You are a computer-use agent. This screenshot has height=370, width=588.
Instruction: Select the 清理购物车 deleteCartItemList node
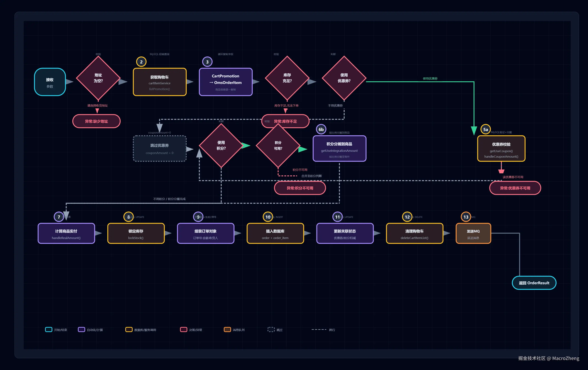coord(415,234)
